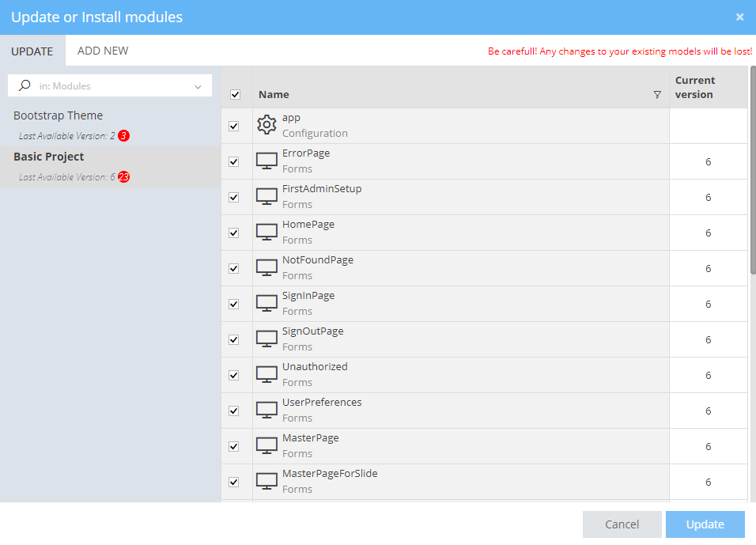Click the form icon beside MasterPage
The height and width of the screenshot is (545, 756).
[x=266, y=445]
